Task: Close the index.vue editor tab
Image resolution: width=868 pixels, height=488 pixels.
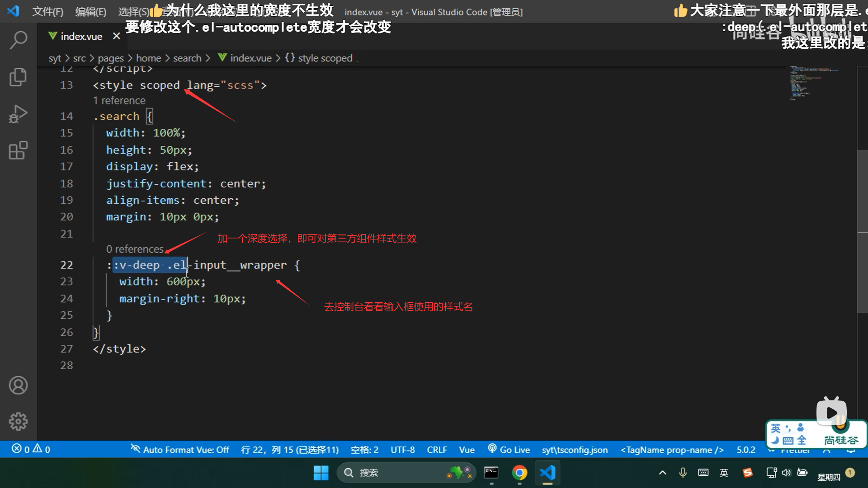Action: (x=117, y=36)
